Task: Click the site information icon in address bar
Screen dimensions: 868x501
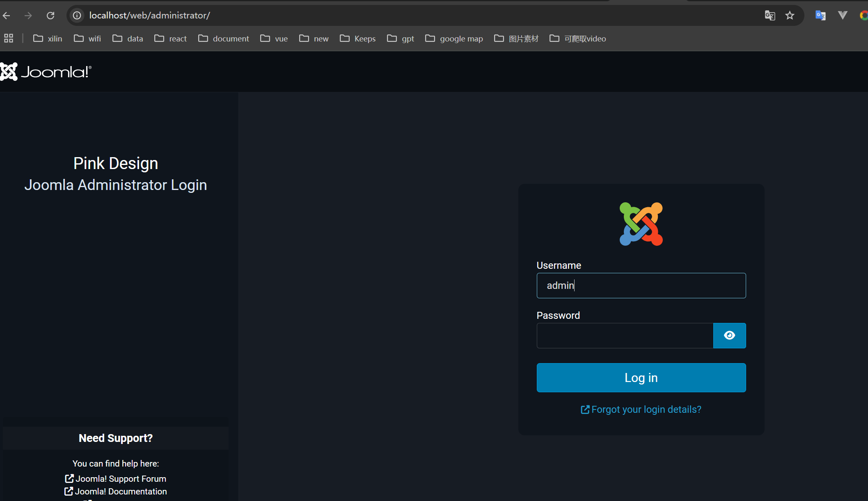Action: (77, 16)
